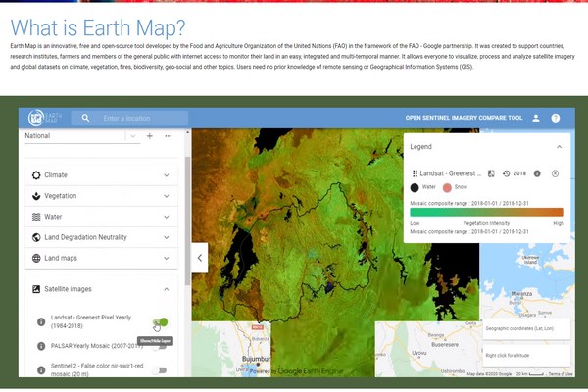Click the plus icon beside National
This screenshot has width=588, height=392.
[x=150, y=136]
